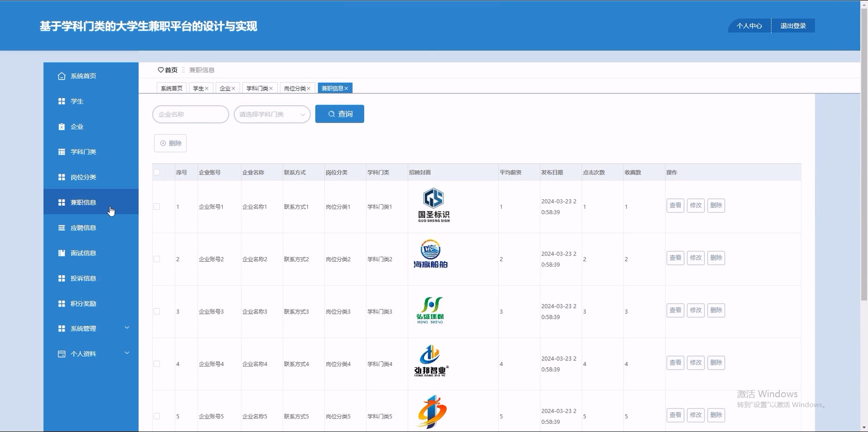Close the 岗位分类 tab with its X
The image size is (868, 432).
[x=309, y=88]
